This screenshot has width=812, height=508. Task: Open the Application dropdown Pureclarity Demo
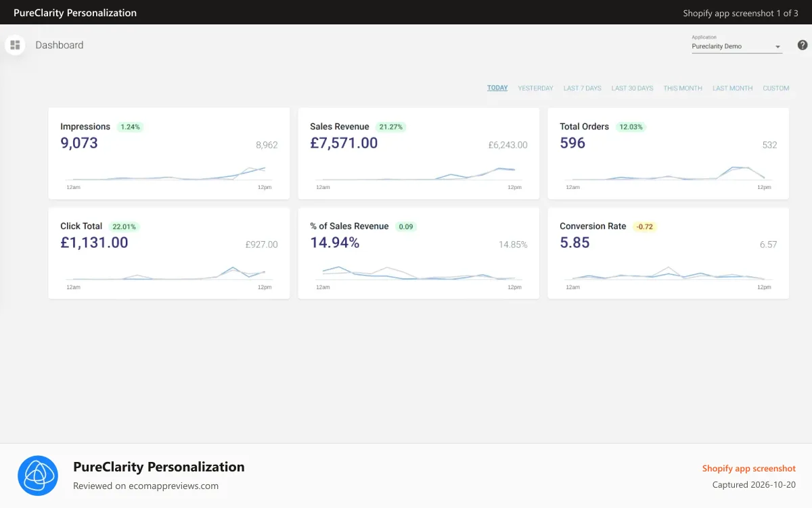(736, 46)
